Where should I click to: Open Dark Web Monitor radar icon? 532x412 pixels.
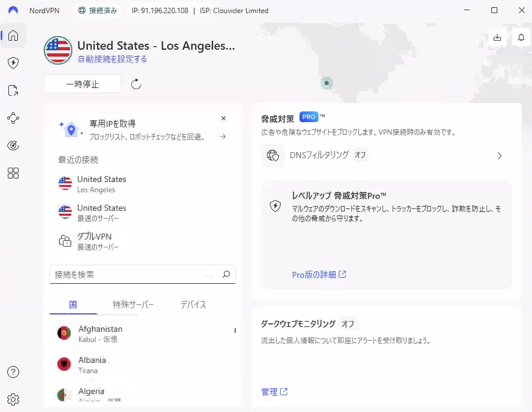13,146
